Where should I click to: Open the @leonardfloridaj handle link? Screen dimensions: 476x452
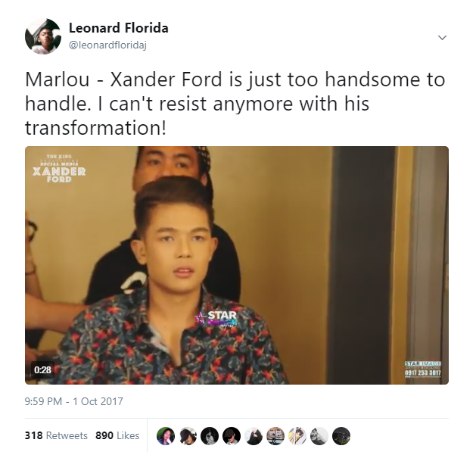pos(107,45)
